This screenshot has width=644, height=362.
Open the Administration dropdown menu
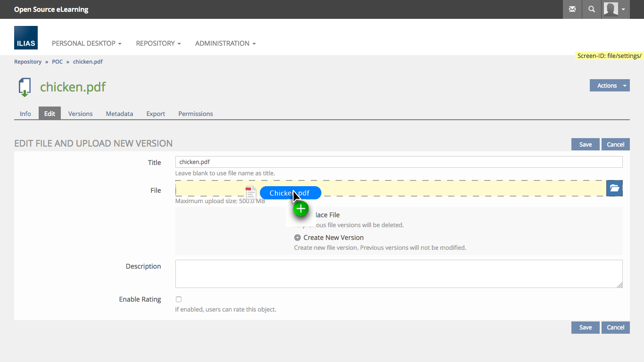(x=225, y=43)
